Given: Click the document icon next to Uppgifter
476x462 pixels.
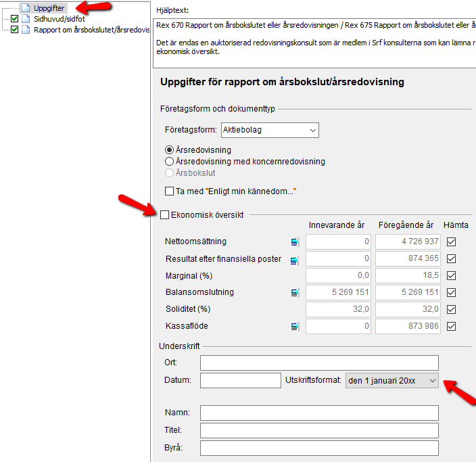Looking at the screenshot, I should [x=26, y=8].
